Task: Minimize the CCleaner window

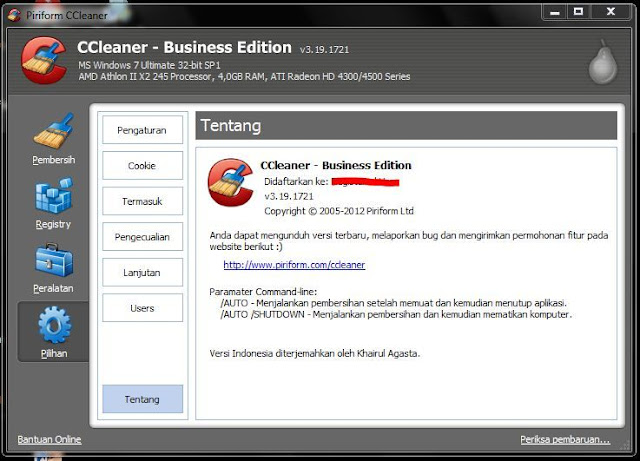Action: 554,12
